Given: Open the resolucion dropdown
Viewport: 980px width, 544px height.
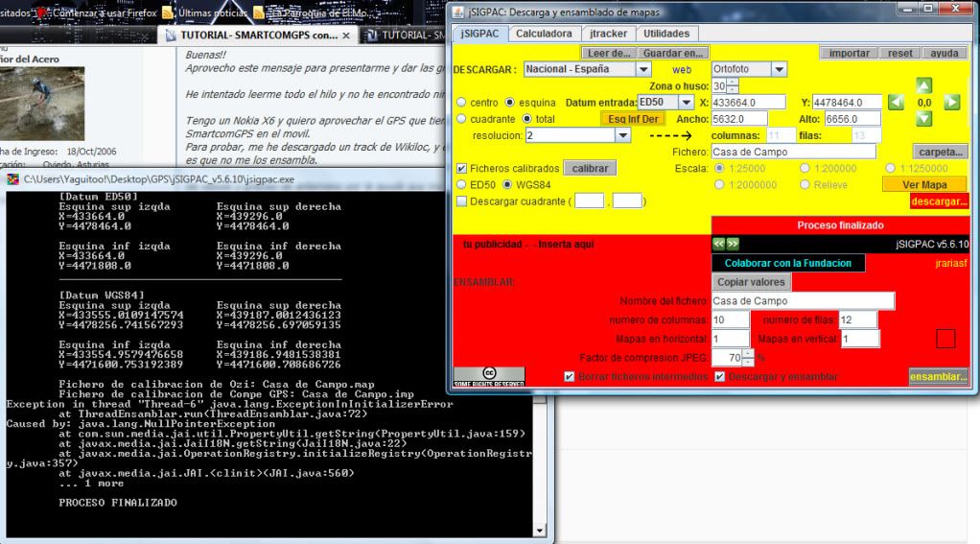Looking at the screenshot, I should tap(622, 135).
